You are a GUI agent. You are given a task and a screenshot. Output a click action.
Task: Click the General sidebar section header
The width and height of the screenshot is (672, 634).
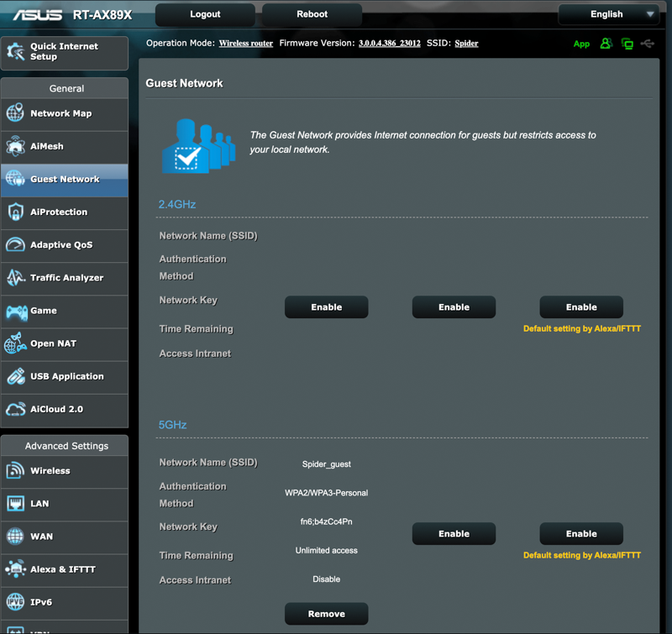tap(66, 89)
